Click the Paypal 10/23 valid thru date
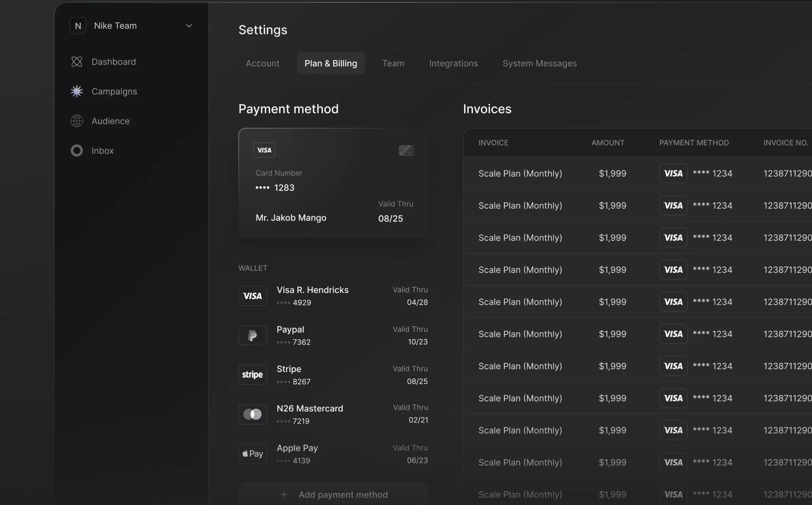This screenshot has width=812, height=505. pos(418,342)
